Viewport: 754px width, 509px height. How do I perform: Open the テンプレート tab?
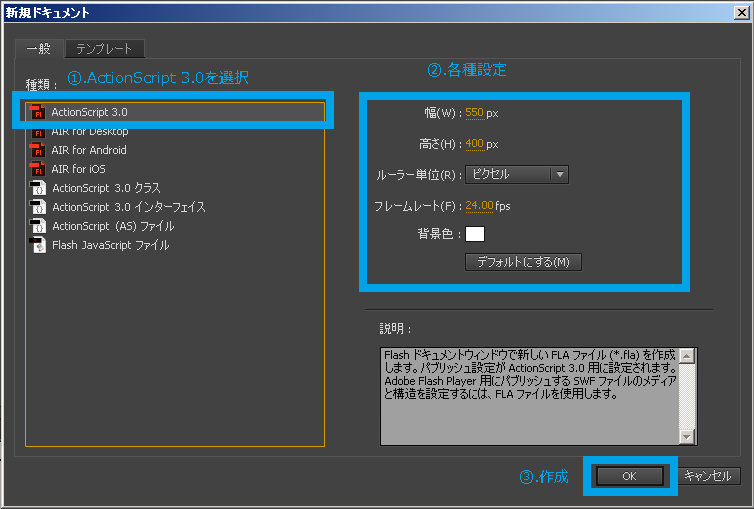[x=104, y=49]
